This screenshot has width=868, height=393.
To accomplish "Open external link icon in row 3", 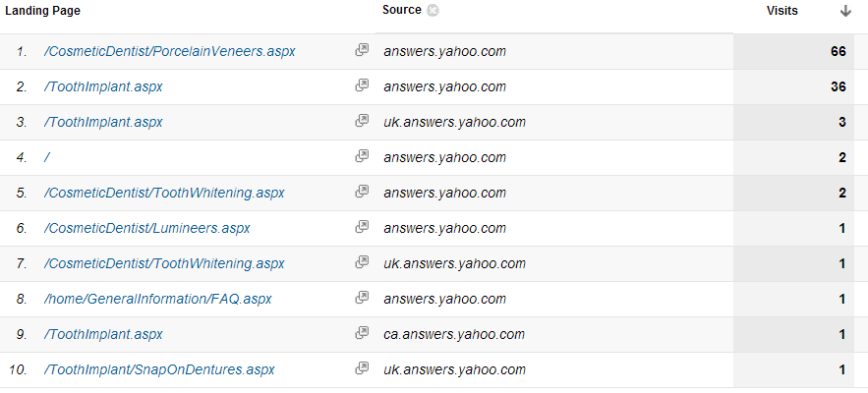I will (362, 121).
